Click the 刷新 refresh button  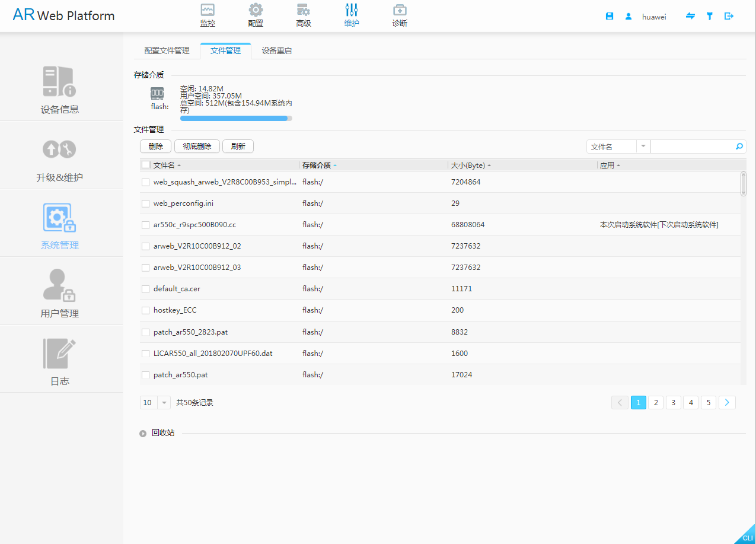point(238,147)
